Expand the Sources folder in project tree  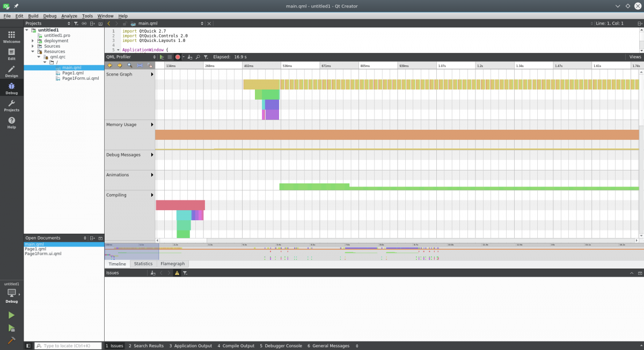coord(33,46)
